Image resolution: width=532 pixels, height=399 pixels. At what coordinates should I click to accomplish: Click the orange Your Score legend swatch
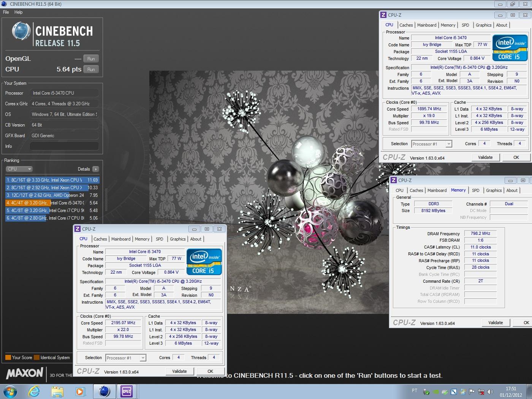(x=8, y=357)
